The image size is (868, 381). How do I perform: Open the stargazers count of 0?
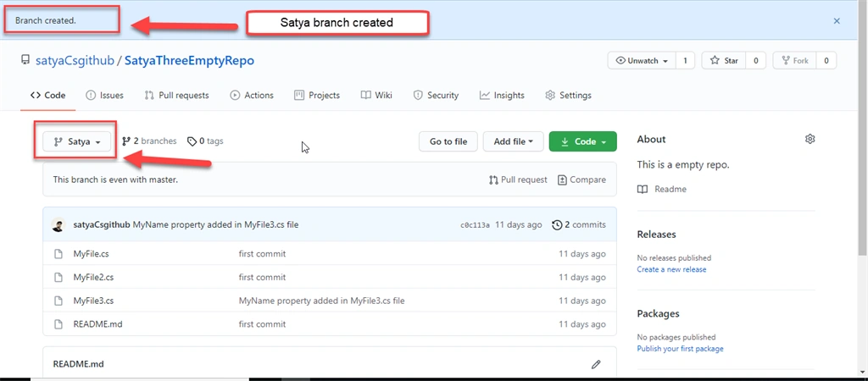pyautogui.click(x=755, y=61)
